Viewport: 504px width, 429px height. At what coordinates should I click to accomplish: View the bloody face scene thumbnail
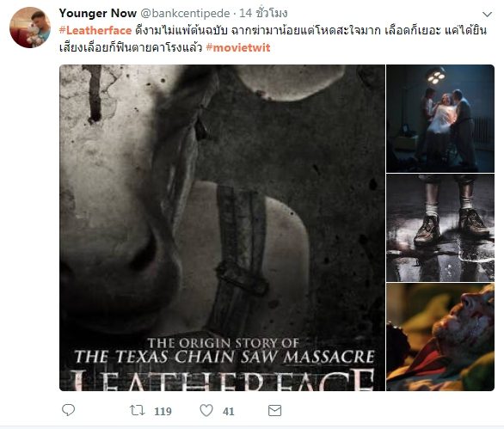pos(440,337)
